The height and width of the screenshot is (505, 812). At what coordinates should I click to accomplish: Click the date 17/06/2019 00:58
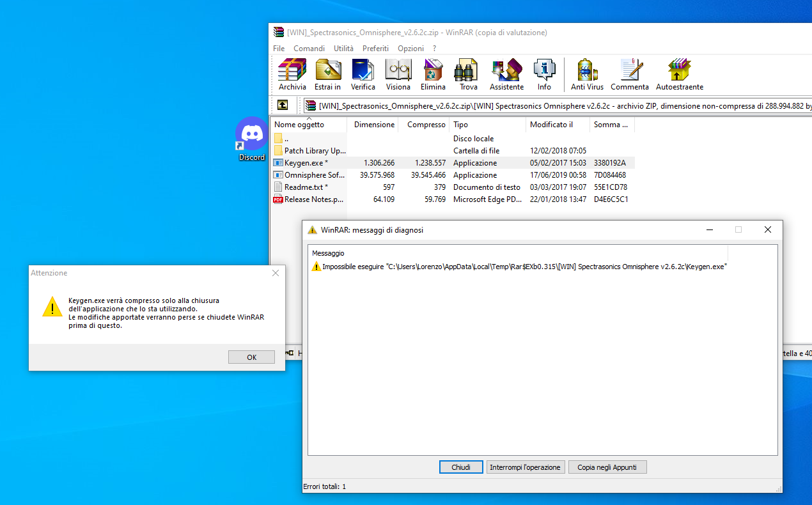coord(558,175)
